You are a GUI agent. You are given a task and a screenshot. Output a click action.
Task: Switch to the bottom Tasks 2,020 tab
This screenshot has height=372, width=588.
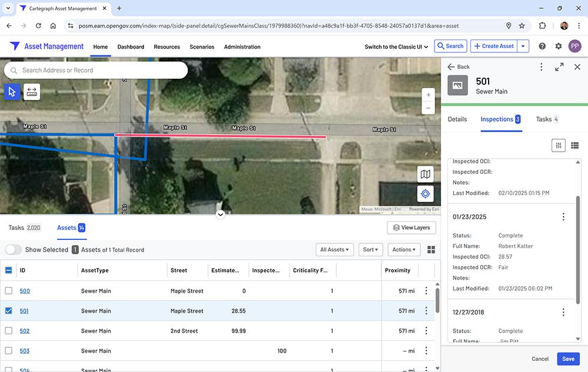click(x=24, y=228)
